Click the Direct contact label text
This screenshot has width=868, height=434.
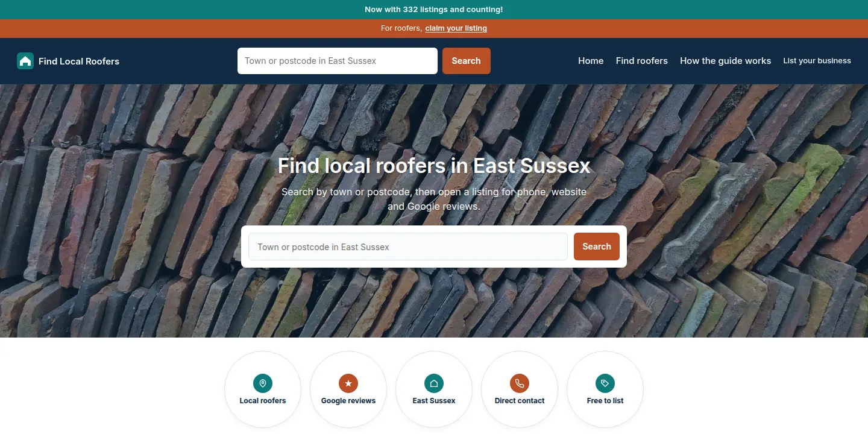pyautogui.click(x=520, y=401)
